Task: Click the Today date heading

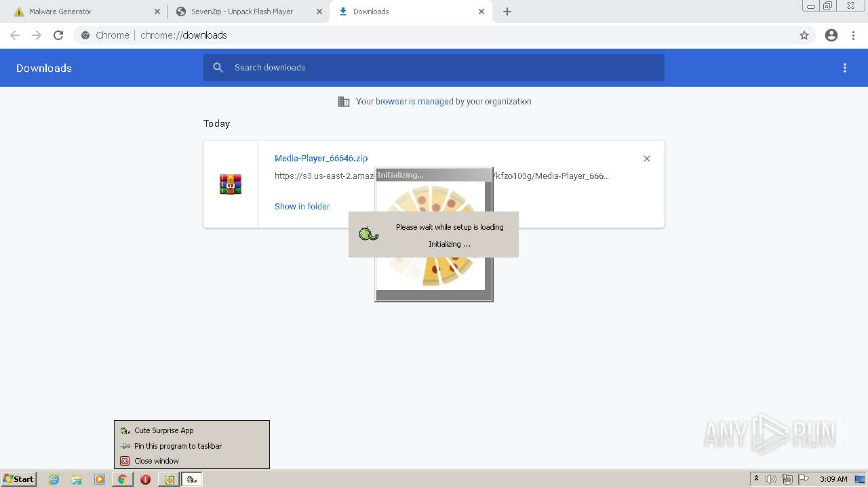Action: tap(217, 123)
